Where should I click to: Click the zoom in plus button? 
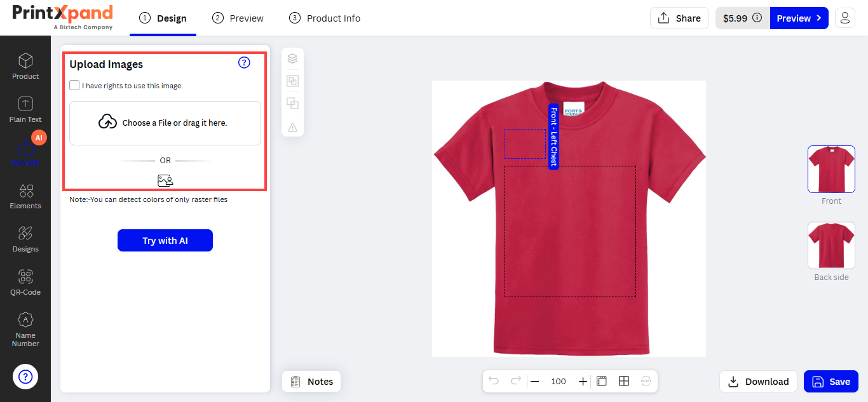coord(583,381)
